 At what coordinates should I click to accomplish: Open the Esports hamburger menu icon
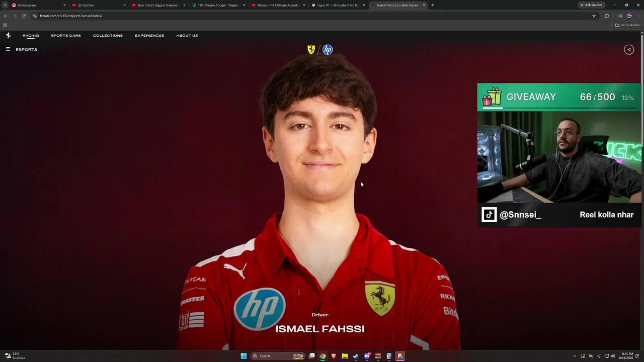pos(8,49)
